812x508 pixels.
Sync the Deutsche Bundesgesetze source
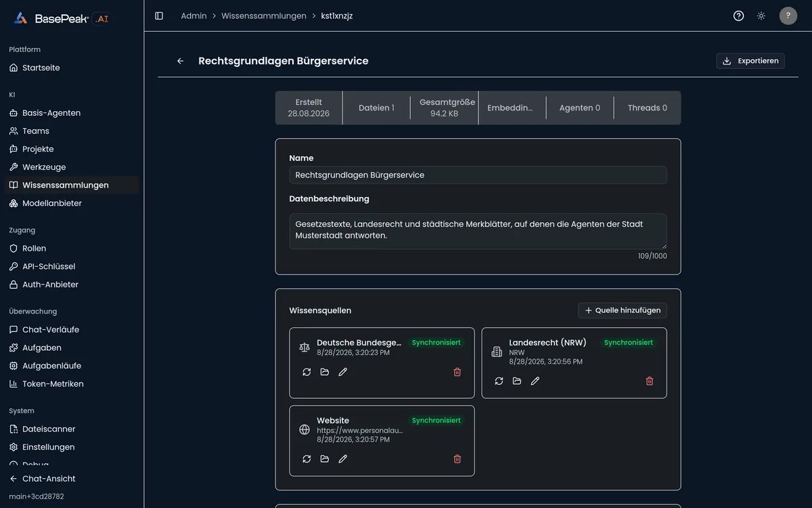click(x=307, y=372)
